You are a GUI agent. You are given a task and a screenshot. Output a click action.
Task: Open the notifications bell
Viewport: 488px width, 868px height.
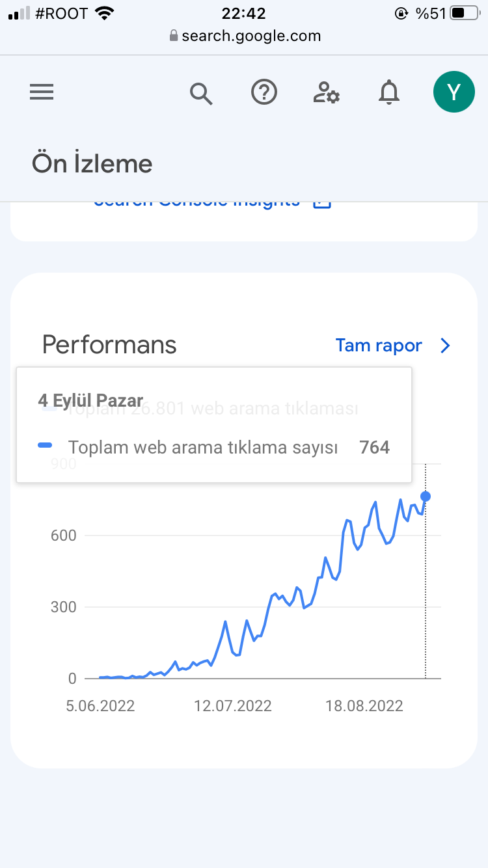click(x=389, y=93)
